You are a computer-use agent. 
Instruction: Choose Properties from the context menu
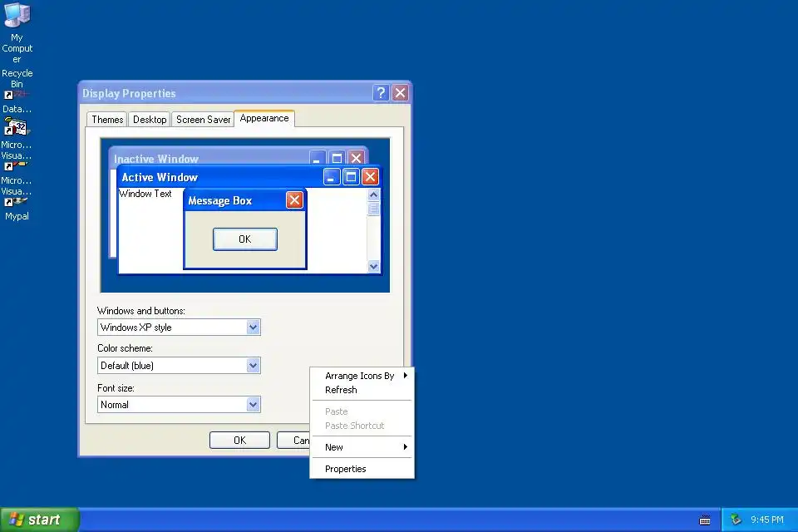[362, 469]
